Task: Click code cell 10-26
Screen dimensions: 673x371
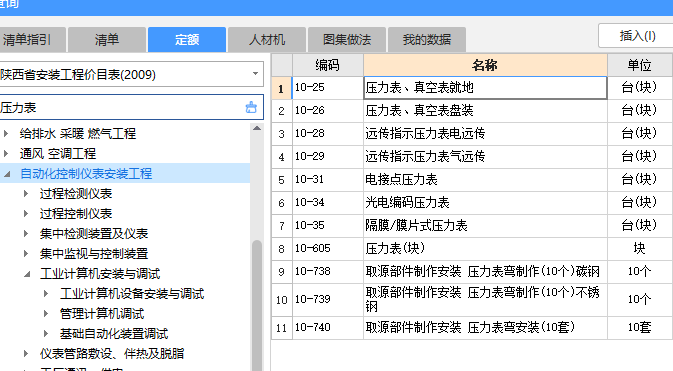Action: click(x=328, y=111)
